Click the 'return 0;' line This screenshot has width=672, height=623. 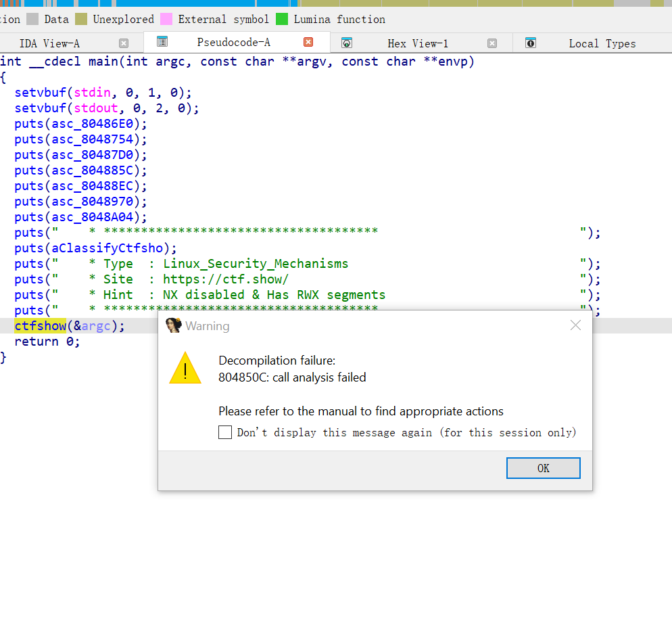tap(47, 342)
